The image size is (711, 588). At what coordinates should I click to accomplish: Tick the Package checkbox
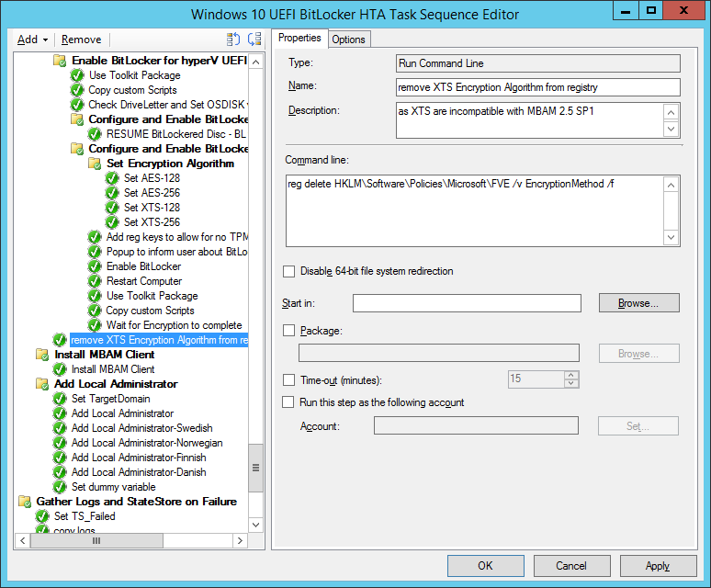288,331
